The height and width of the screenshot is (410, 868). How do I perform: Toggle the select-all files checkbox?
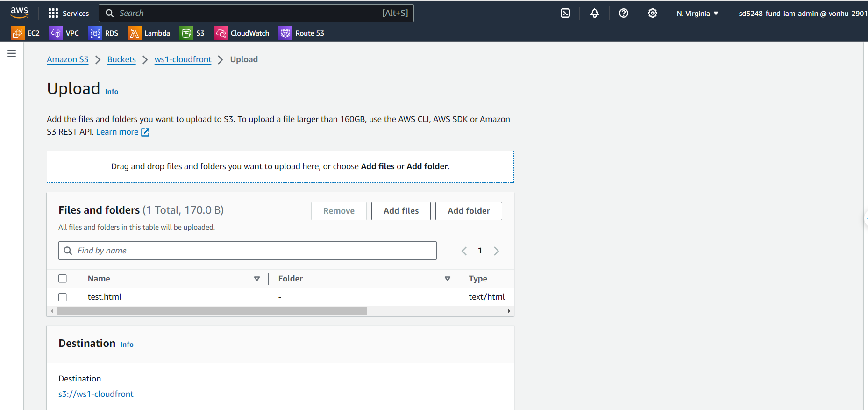pos(63,279)
